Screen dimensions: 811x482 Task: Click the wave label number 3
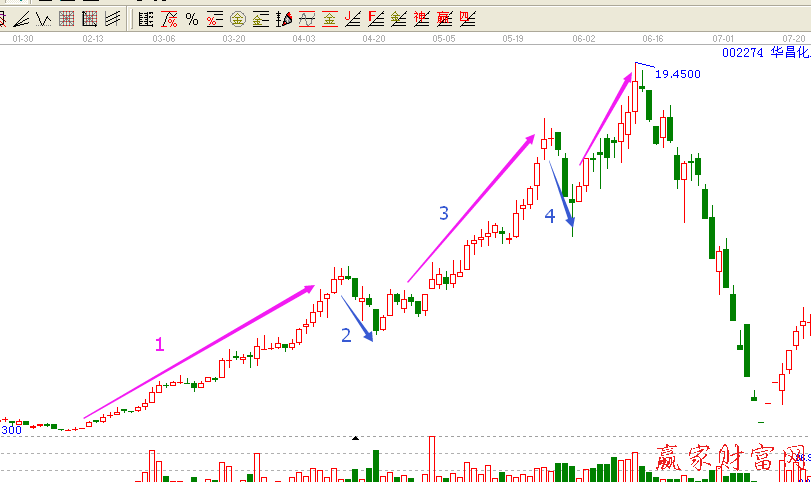[x=444, y=213]
